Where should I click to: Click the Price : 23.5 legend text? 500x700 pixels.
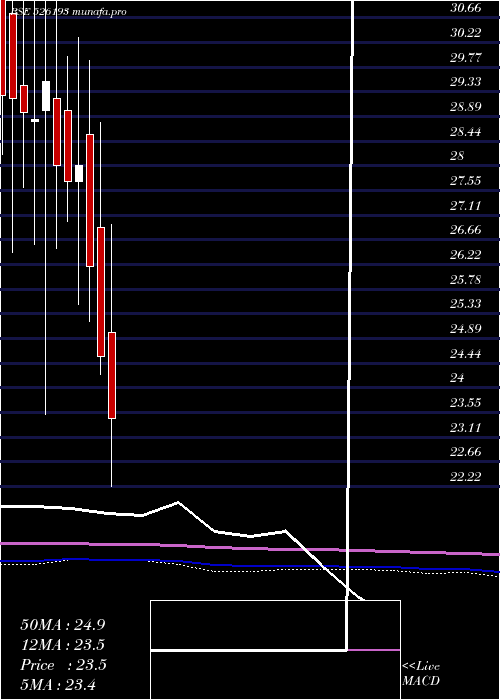point(63,665)
